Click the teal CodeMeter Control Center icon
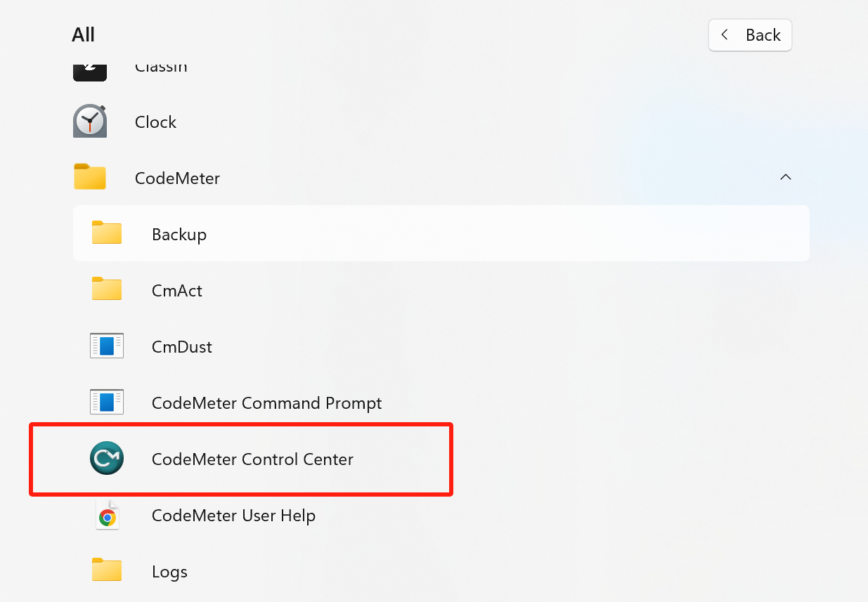868x602 pixels. pos(106,458)
